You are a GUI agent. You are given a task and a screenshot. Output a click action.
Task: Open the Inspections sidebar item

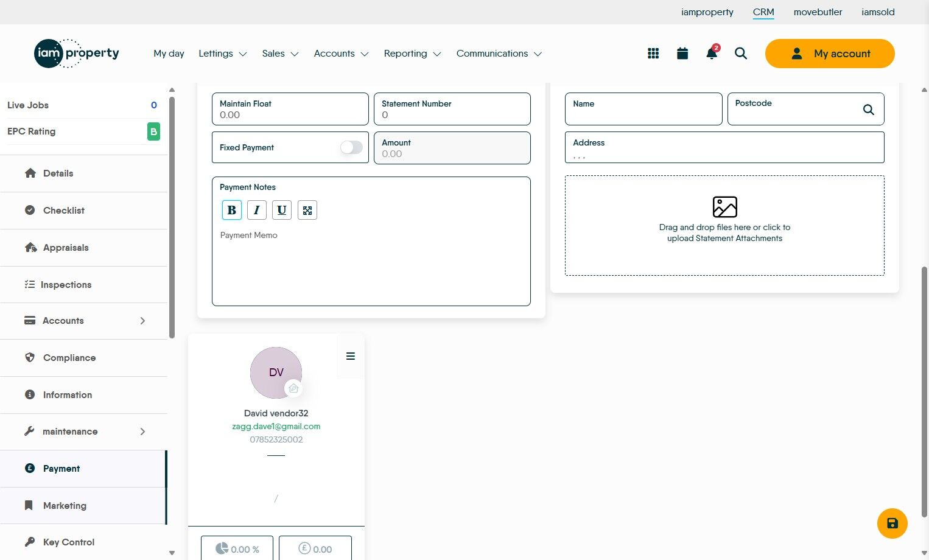(84, 285)
